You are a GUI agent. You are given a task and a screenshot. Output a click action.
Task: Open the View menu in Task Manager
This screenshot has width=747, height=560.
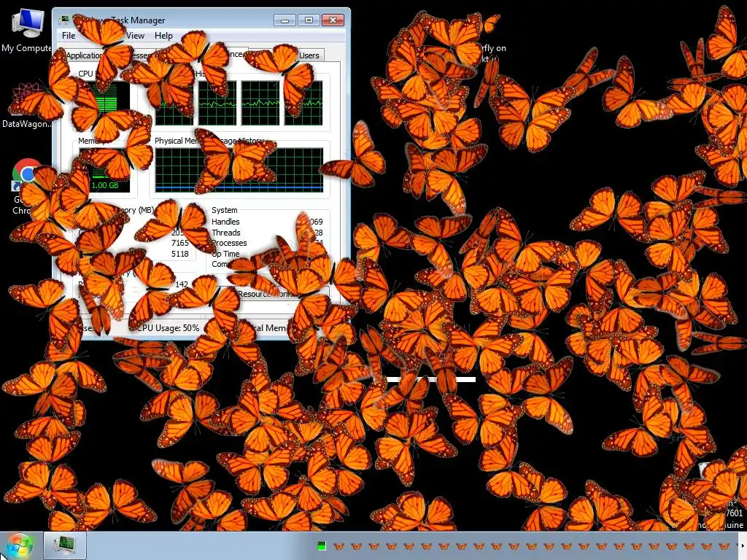135,36
